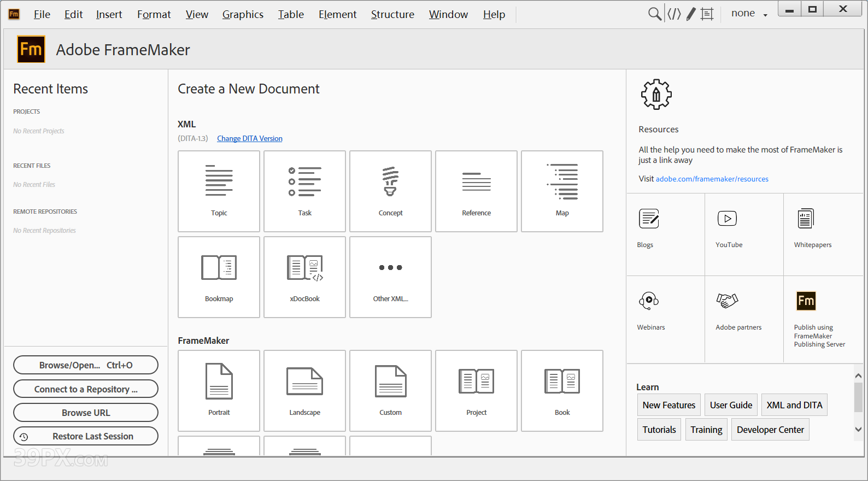Open the Whitepapers resource
The width and height of the screenshot is (868, 481).
pyautogui.click(x=823, y=234)
